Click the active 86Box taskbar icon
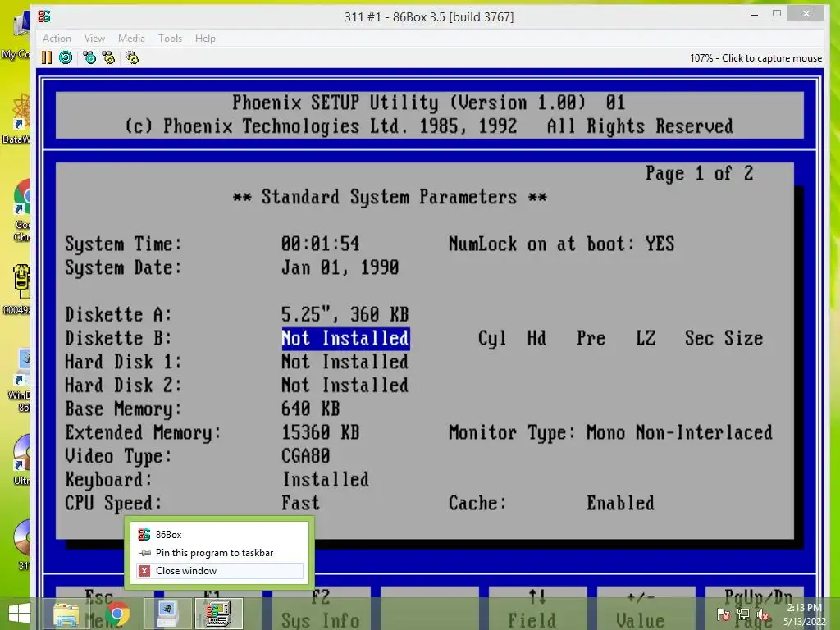 pyautogui.click(x=219, y=614)
